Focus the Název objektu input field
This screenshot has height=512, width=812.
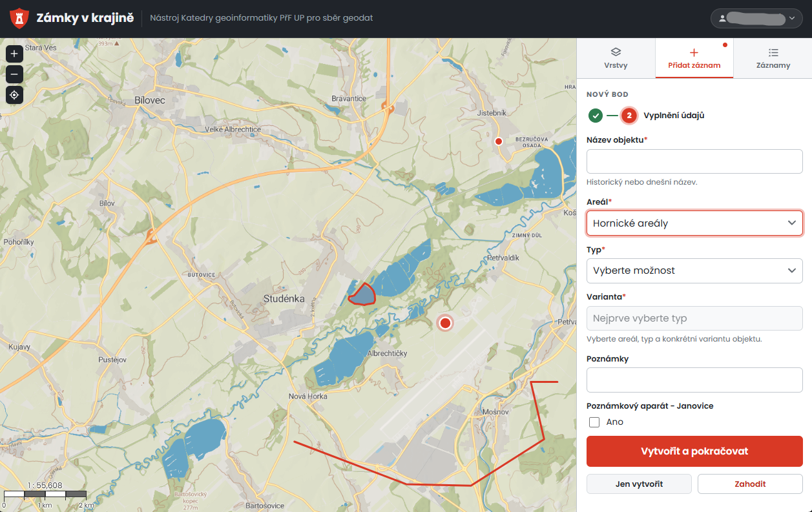pyautogui.click(x=694, y=161)
